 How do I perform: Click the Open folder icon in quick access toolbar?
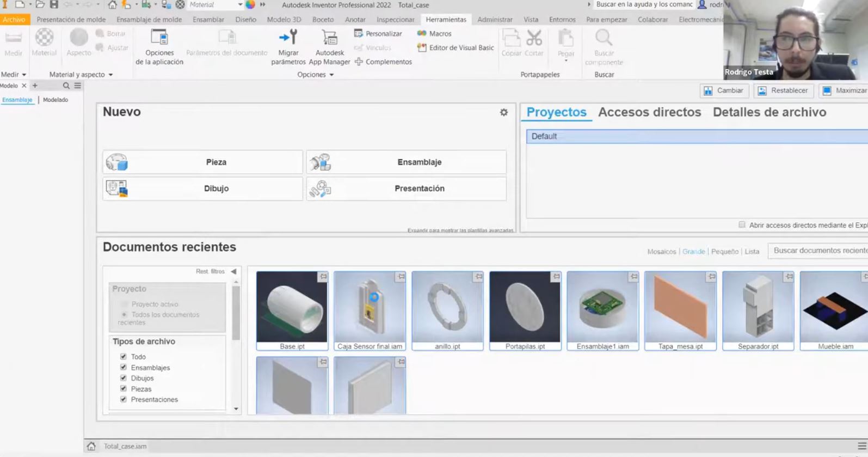click(40, 5)
